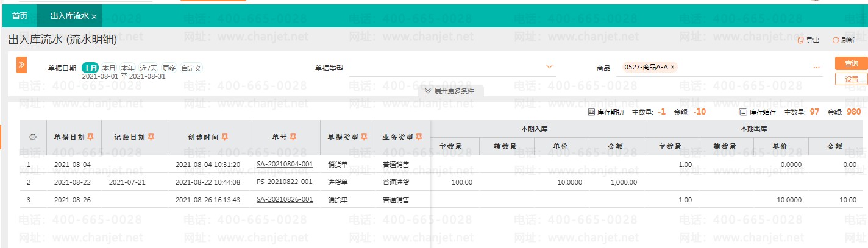Select the 近7天 date range option
The height and width of the screenshot is (248, 868).
tap(148, 68)
